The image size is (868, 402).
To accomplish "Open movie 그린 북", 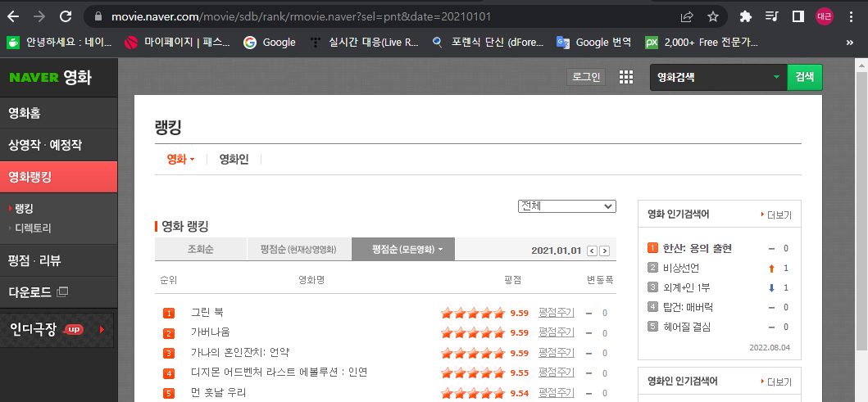I will pos(207,313).
